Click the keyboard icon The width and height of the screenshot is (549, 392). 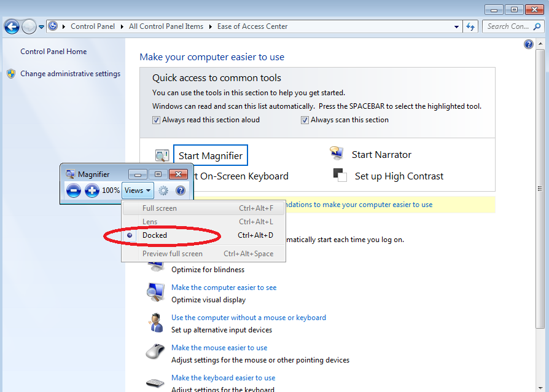click(155, 383)
